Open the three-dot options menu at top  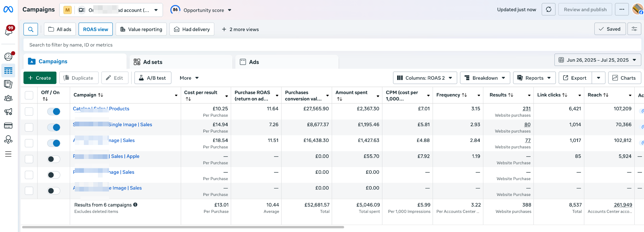pyautogui.click(x=622, y=9)
